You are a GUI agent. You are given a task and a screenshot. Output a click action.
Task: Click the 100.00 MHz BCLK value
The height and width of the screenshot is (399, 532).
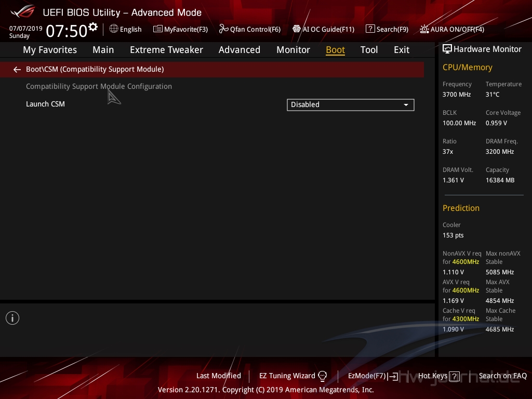[x=459, y=123]
